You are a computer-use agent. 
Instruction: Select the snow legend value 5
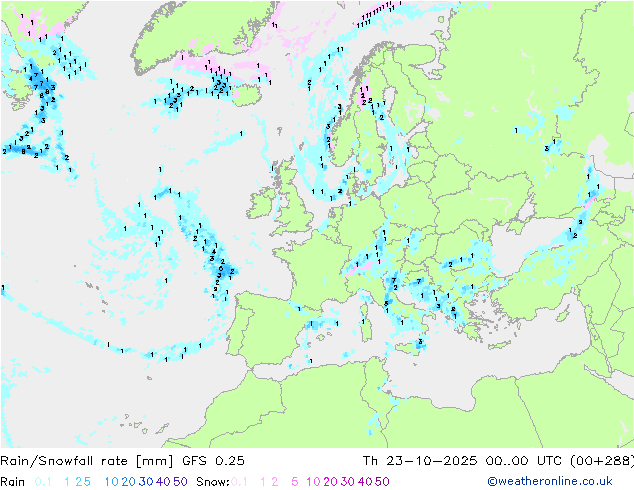coord(295,482)
